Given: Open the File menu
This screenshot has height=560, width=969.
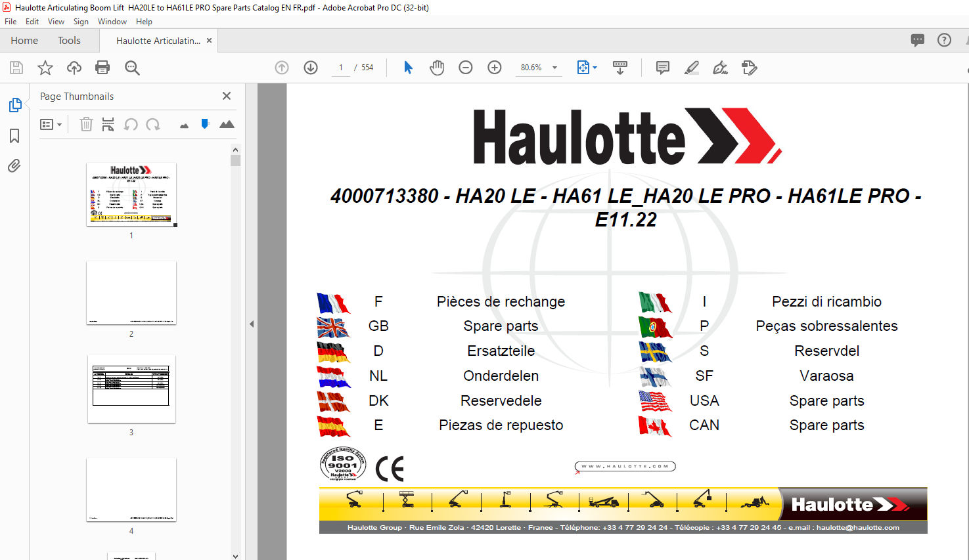Looking at the screenshot, I should (x=11, y=22).
